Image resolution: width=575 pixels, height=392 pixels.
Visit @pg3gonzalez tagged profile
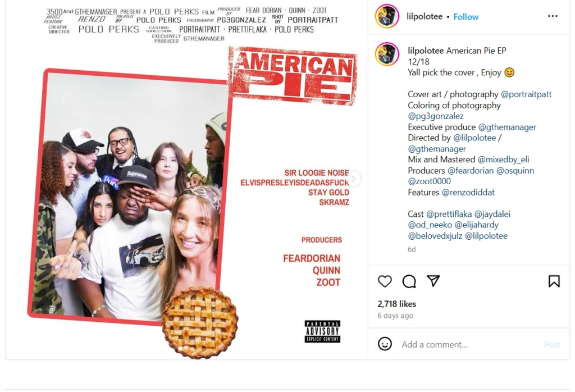tap(436, 116)
